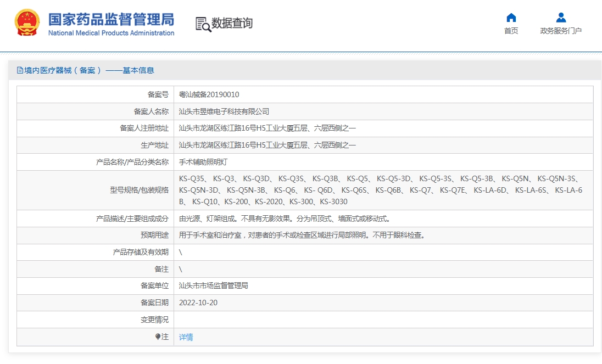Select 汕头市市场监督管理局 value
This screenshot has height=364, width=602.
pyautogui.click(x=214, y=285)
